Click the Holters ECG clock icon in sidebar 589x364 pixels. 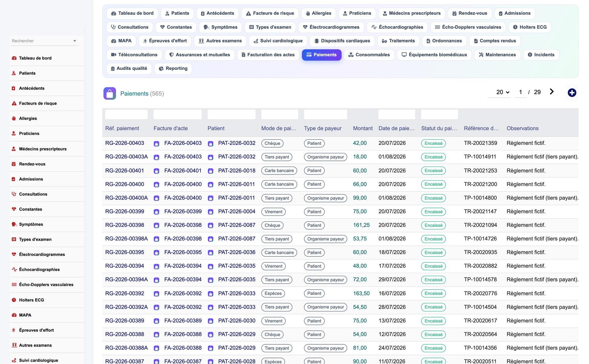click(14, 300)
